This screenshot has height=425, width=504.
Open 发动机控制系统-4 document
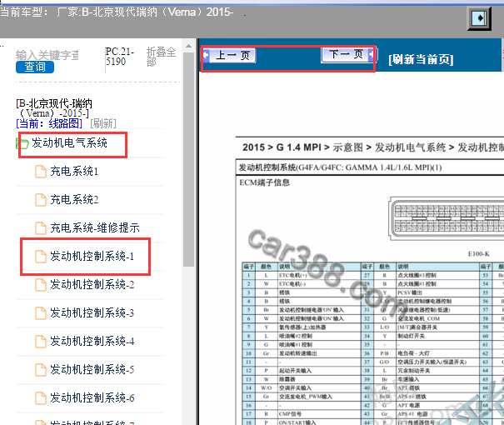click(x=92, y=341)
